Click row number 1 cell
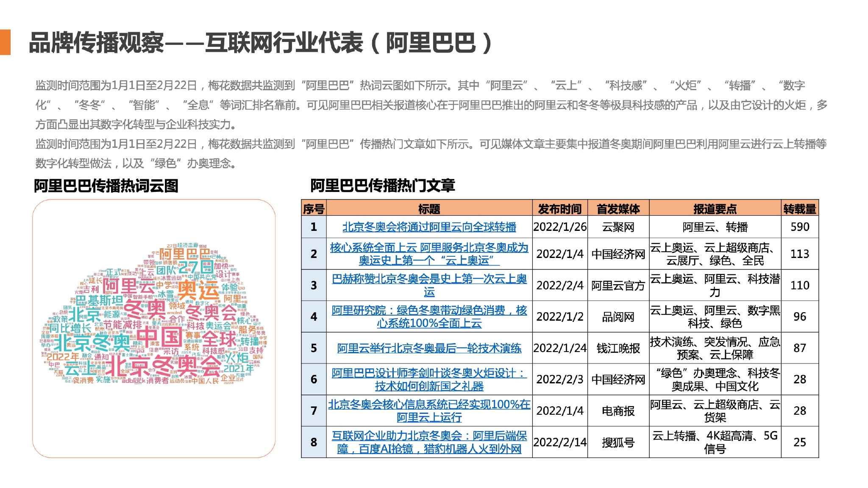 pyautogui.click(x=314, y=227)
